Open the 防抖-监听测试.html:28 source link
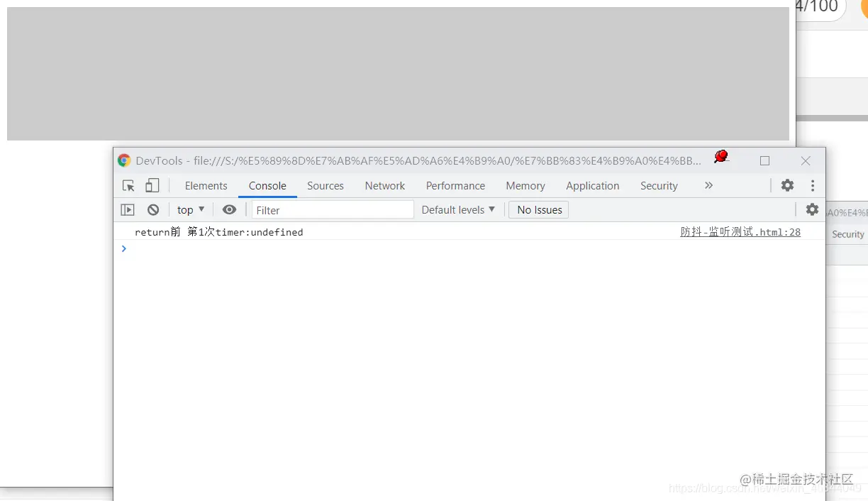Image resolution: width=868 pixels, height=501 pixels. [x=740, y=232]
